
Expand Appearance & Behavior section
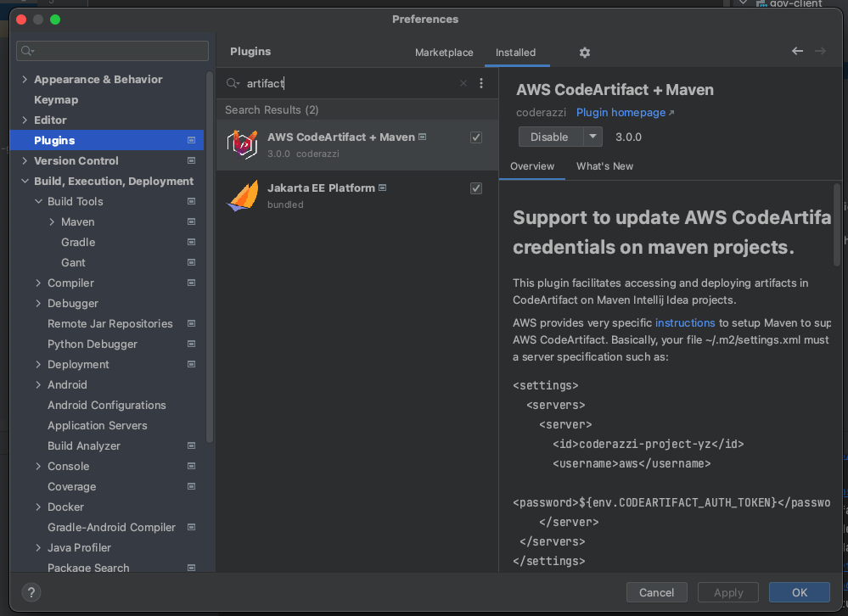pyautogui.click(x=25, y=80)
